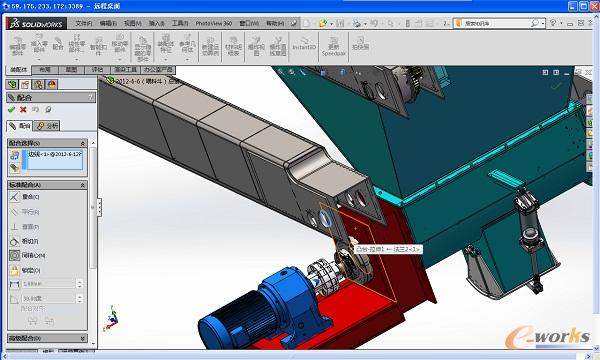The width and height of the screenshot is (600, 360).
Task: Switch to the 渲染工具 ribbon tab
Action: (126, 70)
